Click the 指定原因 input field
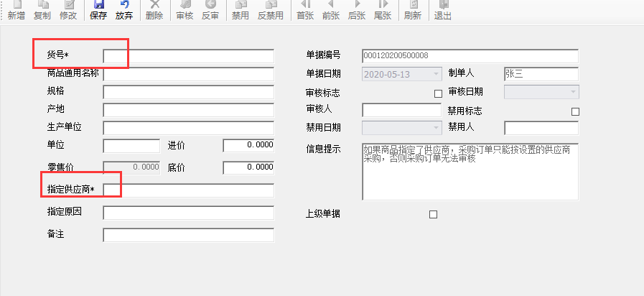This screenshot has height=296, width=644. tap(189, 213)
